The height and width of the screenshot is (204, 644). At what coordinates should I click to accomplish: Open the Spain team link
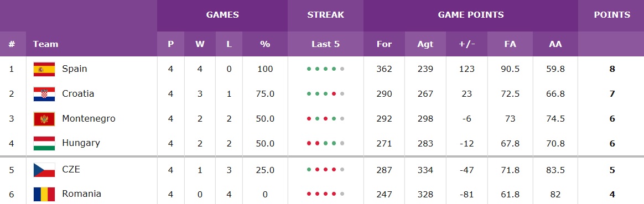74,69
